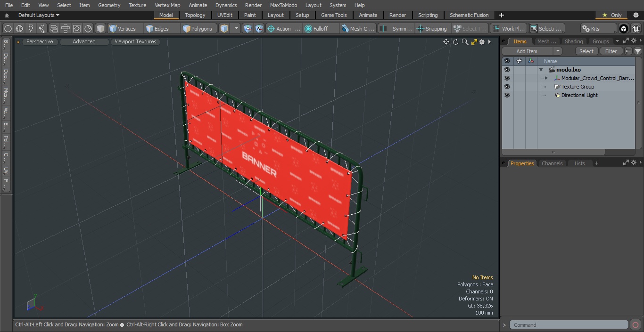The image size is (644, 332).
Task: Click the second boxed icon left of Action
Action: tap(259, 29)
